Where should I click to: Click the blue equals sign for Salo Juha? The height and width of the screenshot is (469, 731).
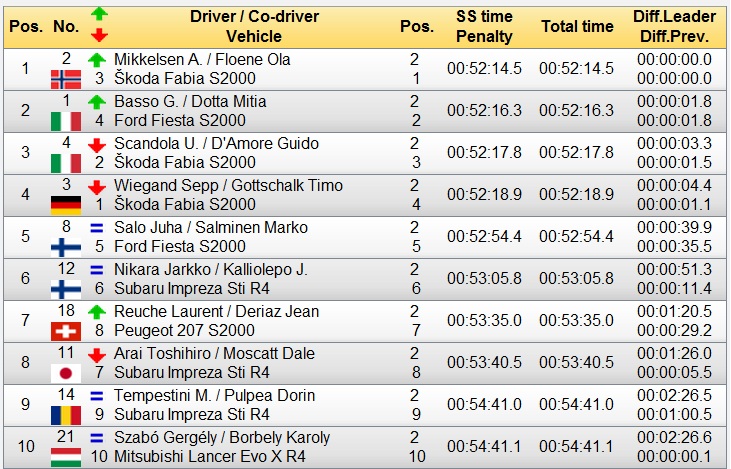point(97,228)
